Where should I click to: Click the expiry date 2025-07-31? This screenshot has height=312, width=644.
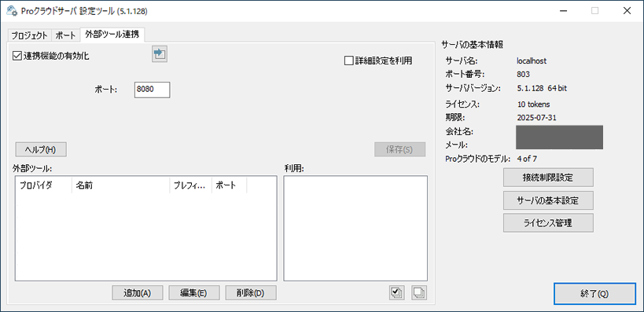[537, 118]
